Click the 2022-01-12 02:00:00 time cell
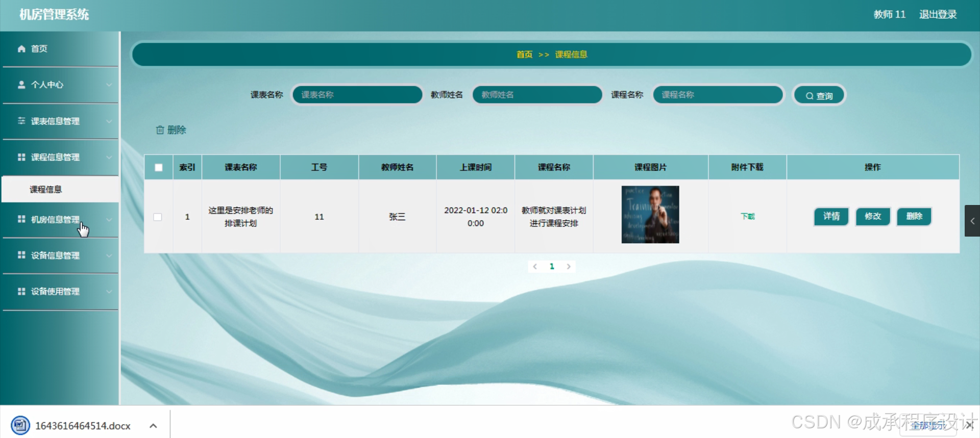The image size is (980, 438). coord(476,217)
